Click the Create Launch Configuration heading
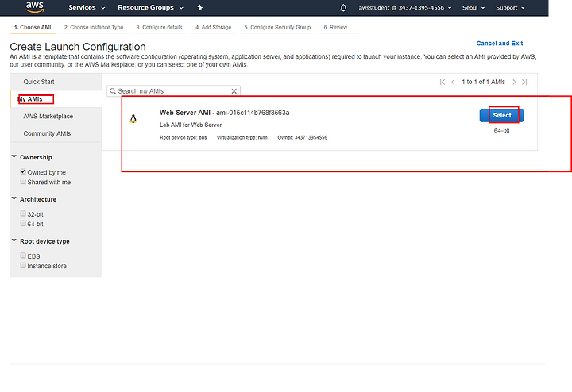The height and width of the screenshot is (392, 572). pos(78,47)
